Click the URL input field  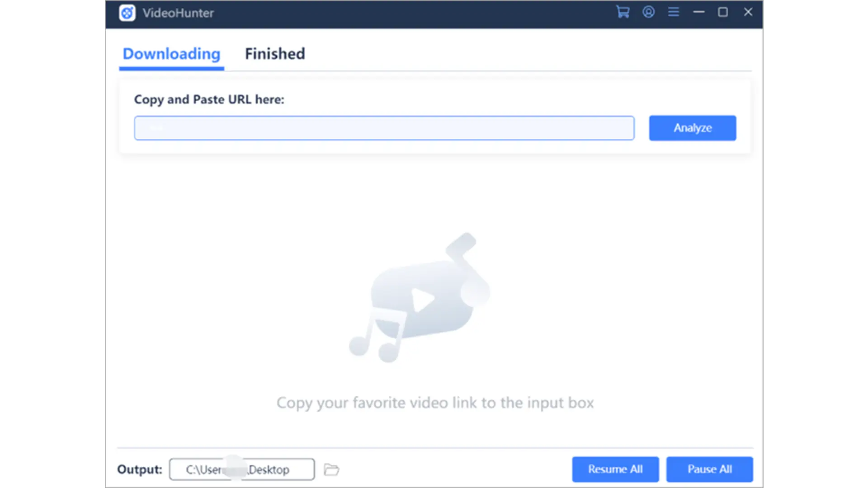click(x=384, y=127)
